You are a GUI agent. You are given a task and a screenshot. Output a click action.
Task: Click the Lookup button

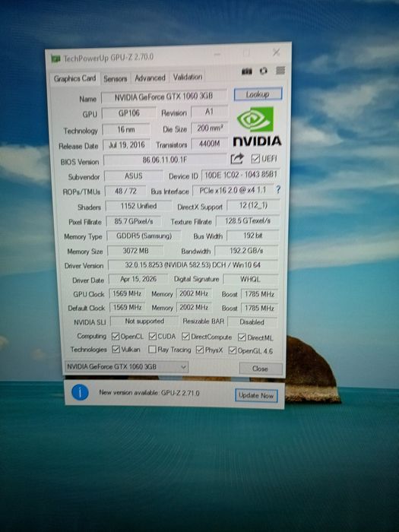[x=258, y=94]
